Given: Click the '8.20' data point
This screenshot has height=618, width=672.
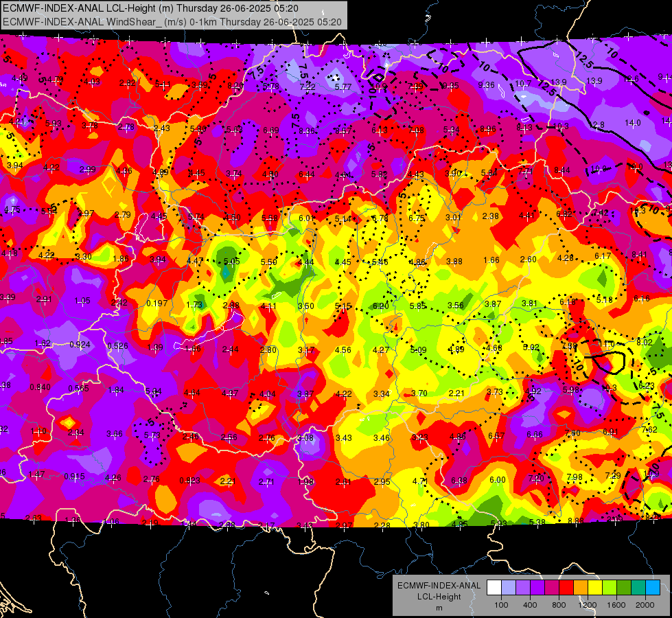Looking at the screenshot, I should click(x=235, y=86).
